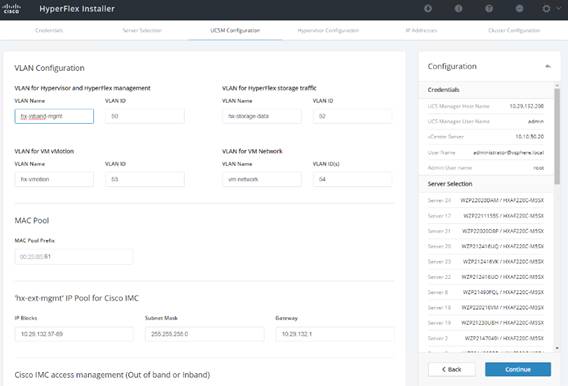Click Admin User name value root
568x386 pixels.
coord(538,168)
